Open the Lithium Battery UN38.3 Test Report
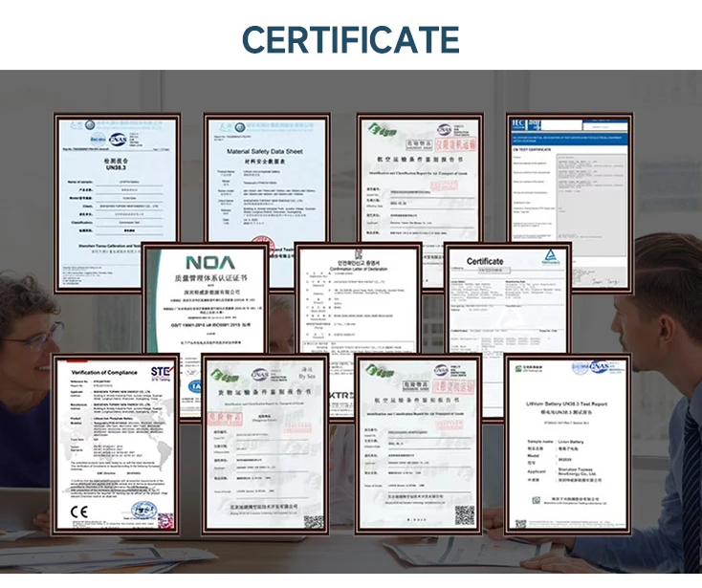 [x=568, y=445]
